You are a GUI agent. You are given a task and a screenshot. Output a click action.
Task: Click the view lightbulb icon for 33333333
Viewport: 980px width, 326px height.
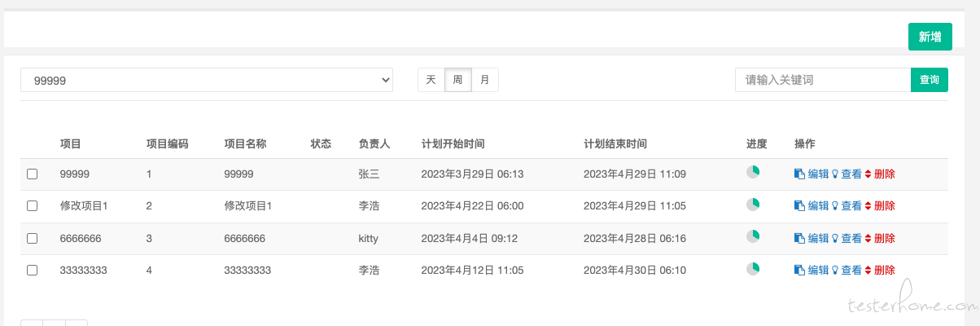point(834,270)
